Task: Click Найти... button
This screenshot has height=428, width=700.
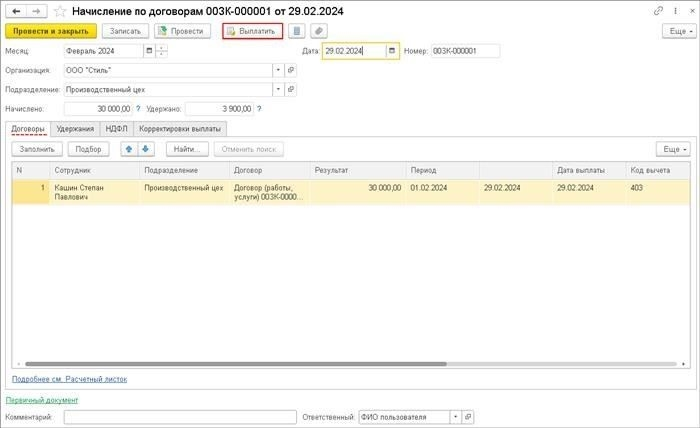Action: pos(187,149)
